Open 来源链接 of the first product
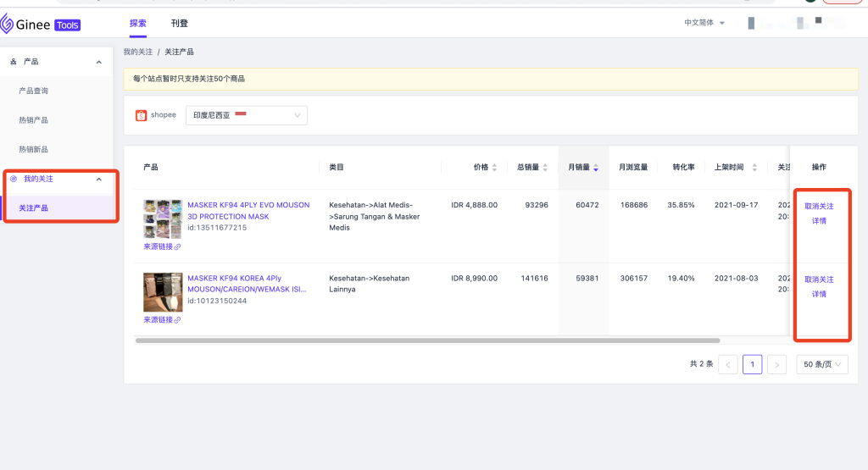Viewport: 868px width, 470px height. tap(161, 246)
